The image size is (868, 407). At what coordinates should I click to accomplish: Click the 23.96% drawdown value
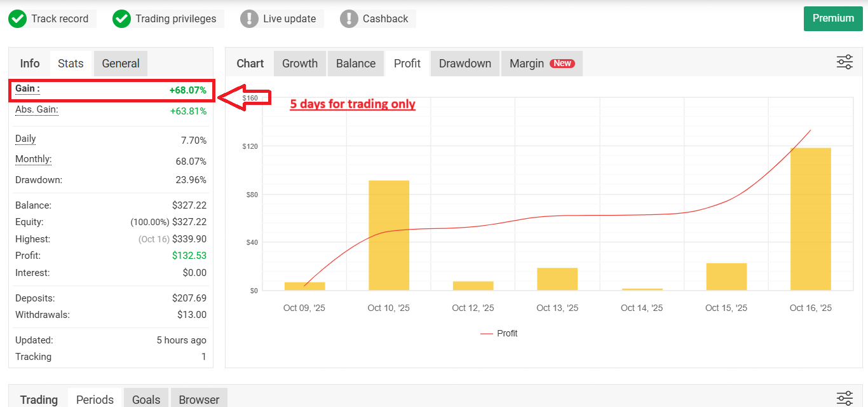click(191, 180)
